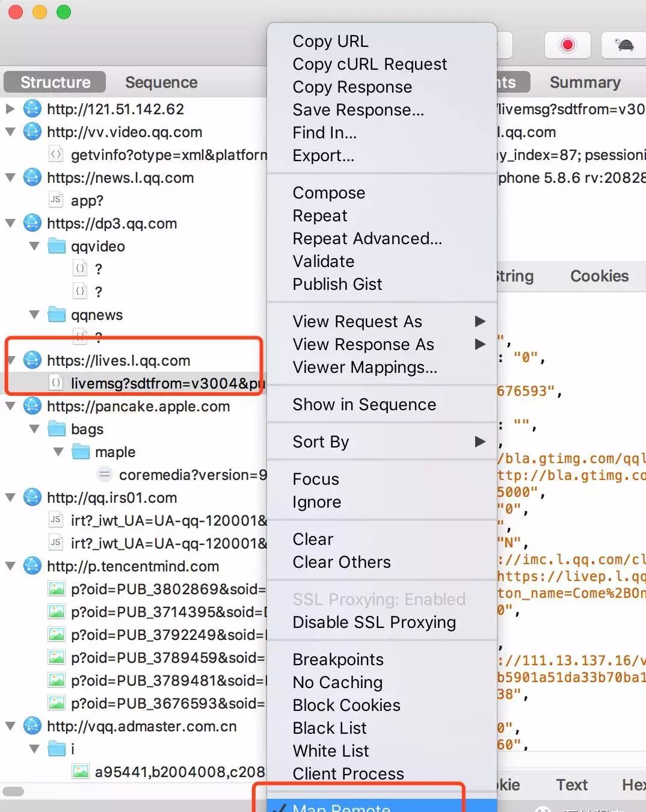The width and height of the screenshot is (646, 812).
Task: Click the XML icon beside getvinfo?otype=xml
Action: (x=56, y=155)
